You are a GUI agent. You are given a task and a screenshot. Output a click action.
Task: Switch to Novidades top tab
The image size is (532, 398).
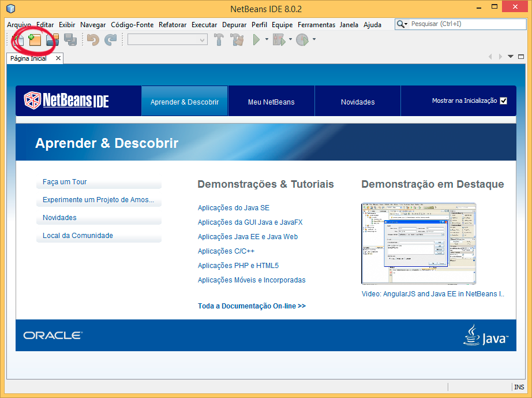(358, 101)
